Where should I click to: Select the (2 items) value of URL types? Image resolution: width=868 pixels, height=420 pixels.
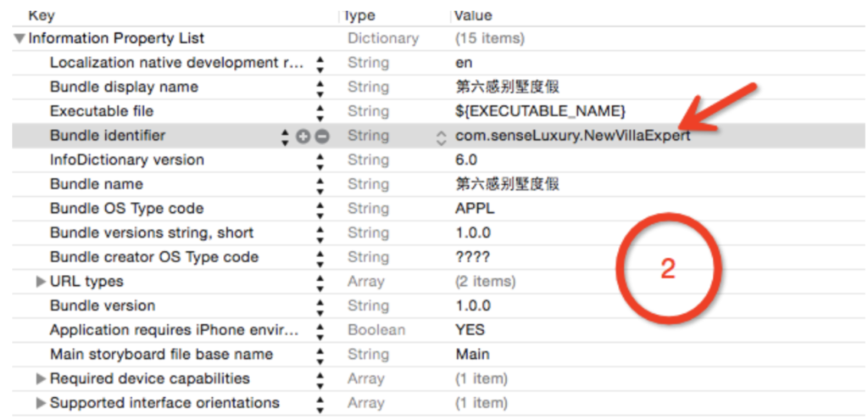pos(485,282)
